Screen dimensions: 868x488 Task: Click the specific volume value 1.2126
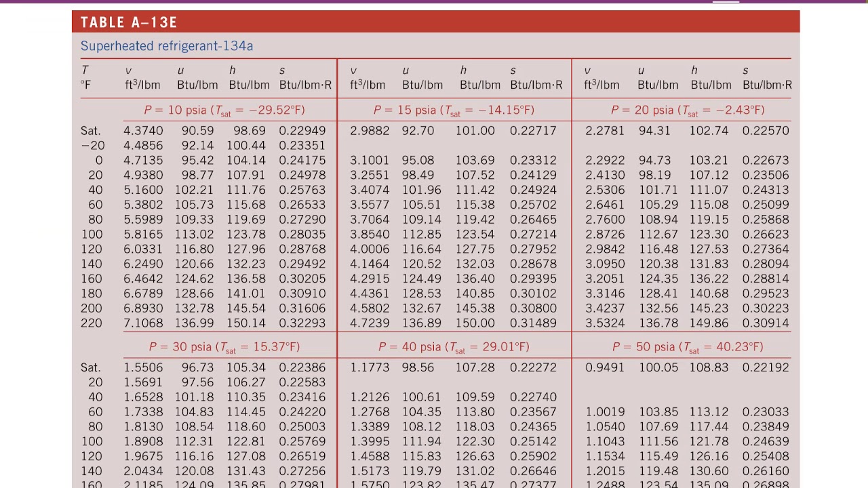(370, 396)
